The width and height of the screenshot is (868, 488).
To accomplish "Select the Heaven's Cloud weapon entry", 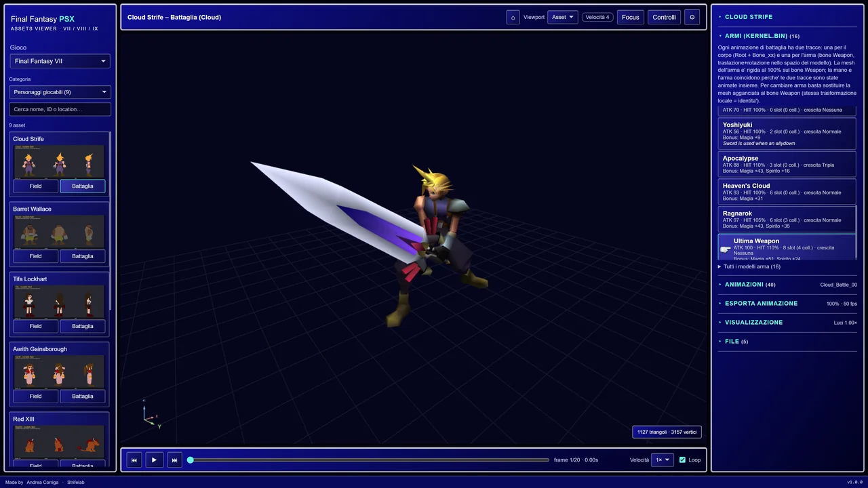I will 787,192.
